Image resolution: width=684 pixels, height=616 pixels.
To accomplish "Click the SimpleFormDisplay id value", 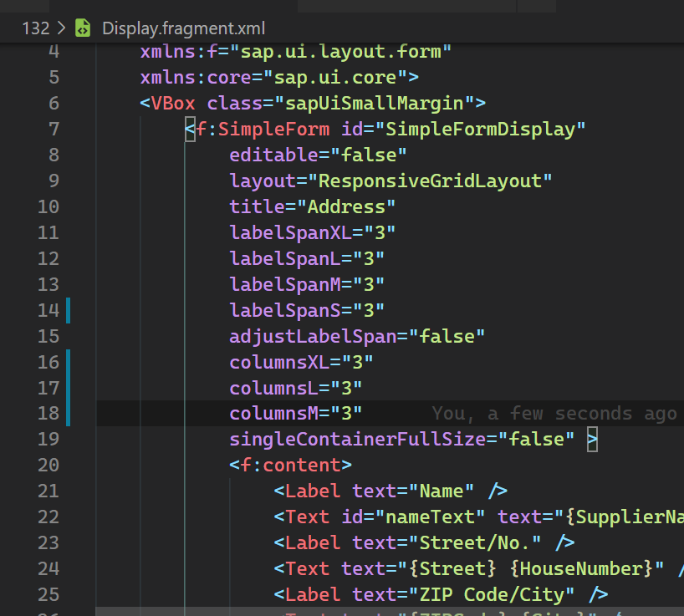I will (480, 130).
